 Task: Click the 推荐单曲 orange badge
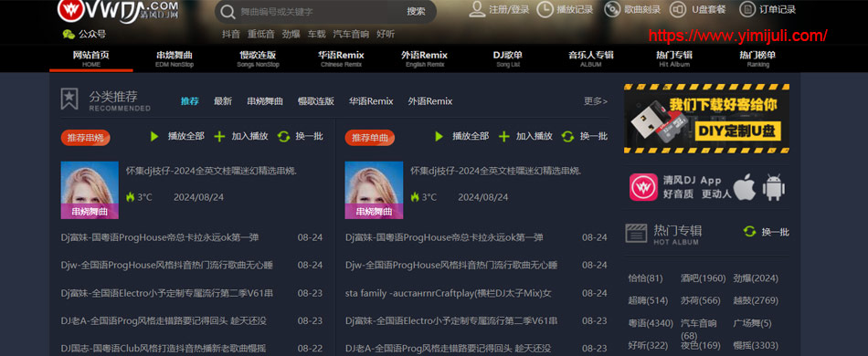370,138
